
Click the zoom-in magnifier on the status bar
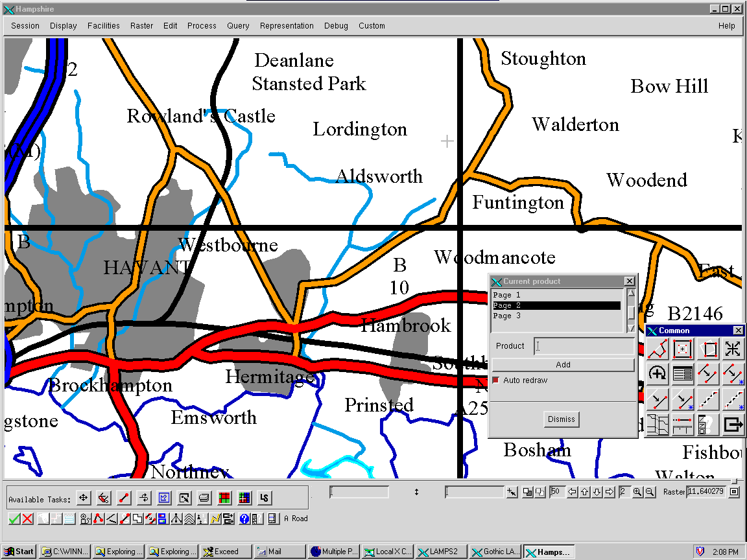click(x=639, y=491)
